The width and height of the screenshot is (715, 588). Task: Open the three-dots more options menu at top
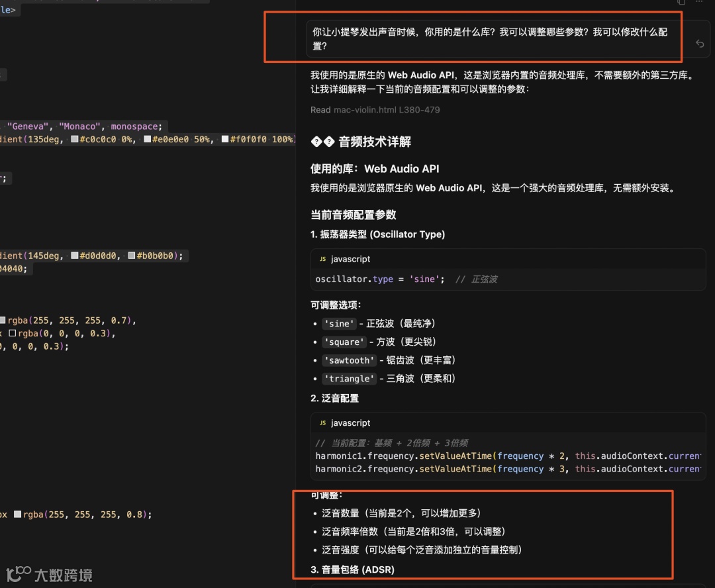point(699,2)
